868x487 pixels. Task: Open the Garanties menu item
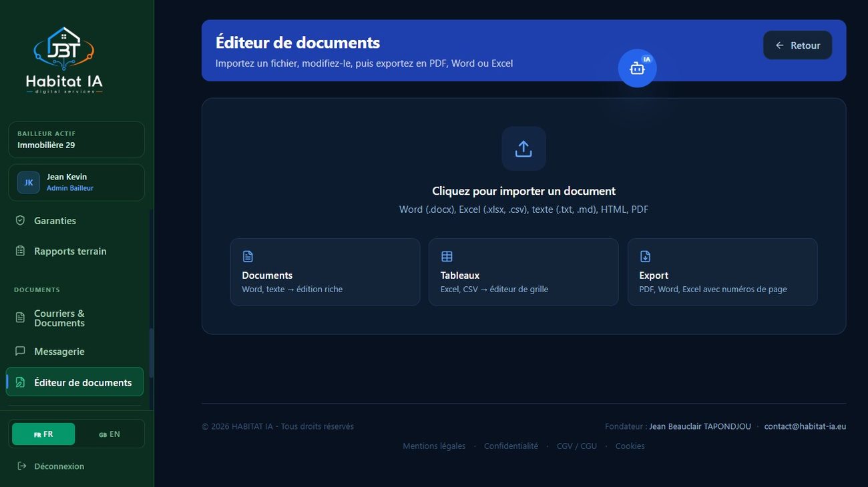[x=75, y=220]
